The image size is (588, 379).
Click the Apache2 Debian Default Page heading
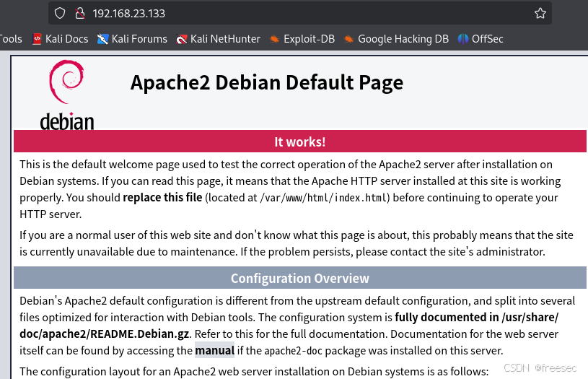267,82
